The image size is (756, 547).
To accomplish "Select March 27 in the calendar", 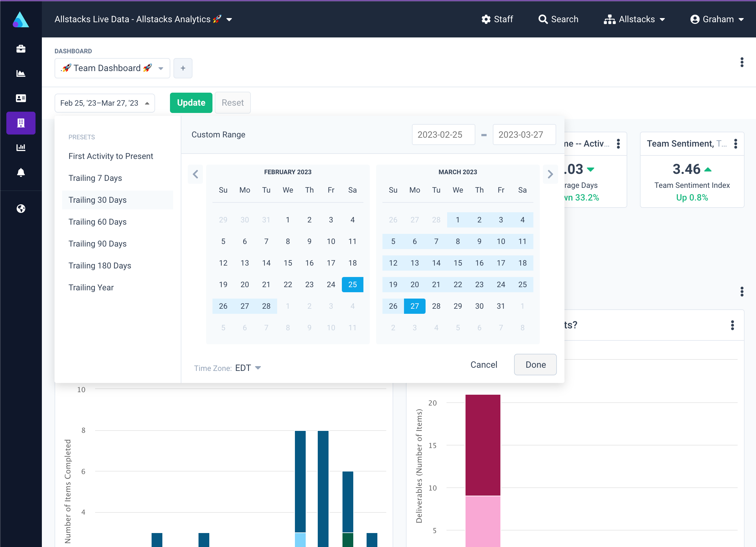I will click(x=414, y=306).
